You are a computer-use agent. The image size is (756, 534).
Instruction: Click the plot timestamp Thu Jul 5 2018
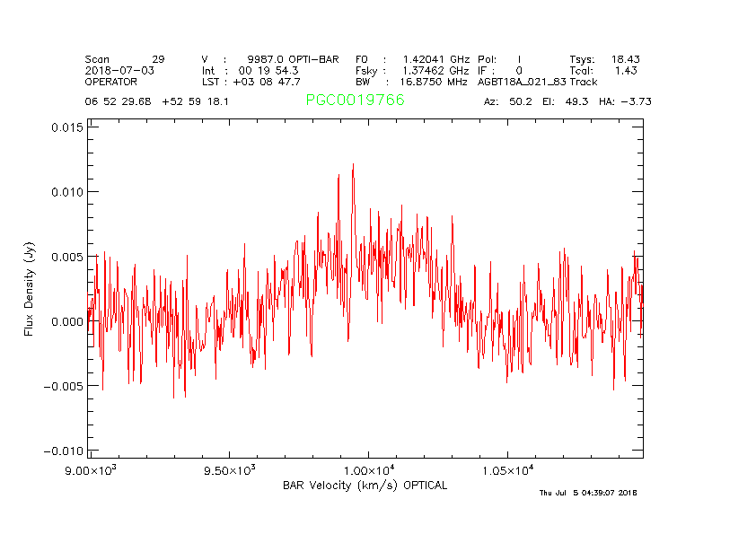tap(587, 493)
